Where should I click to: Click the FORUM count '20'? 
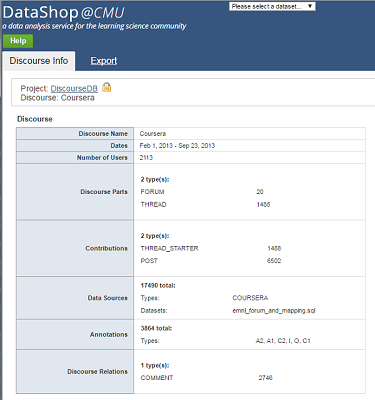(260, 192)
